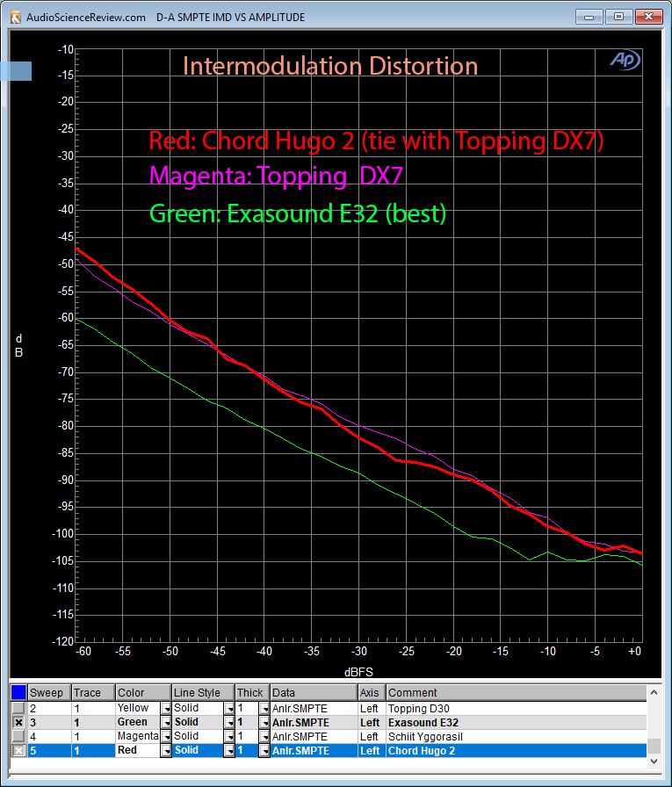
Task: Click Anlr.SMPTE data cell in Schiit Yggorasil row
Action: pyautogui.click(x=314, y=736)
